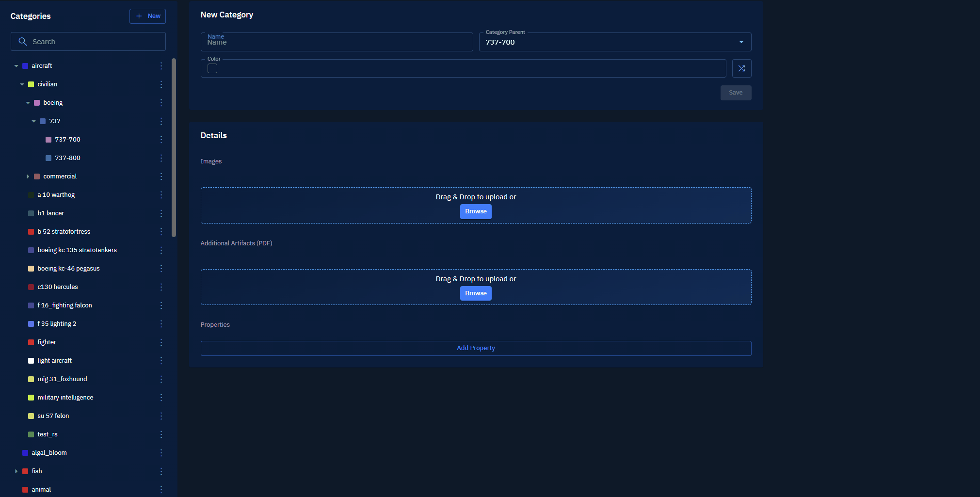
Task: Open the three-dot menu for fighter
Action: click(x=161, y=342)
